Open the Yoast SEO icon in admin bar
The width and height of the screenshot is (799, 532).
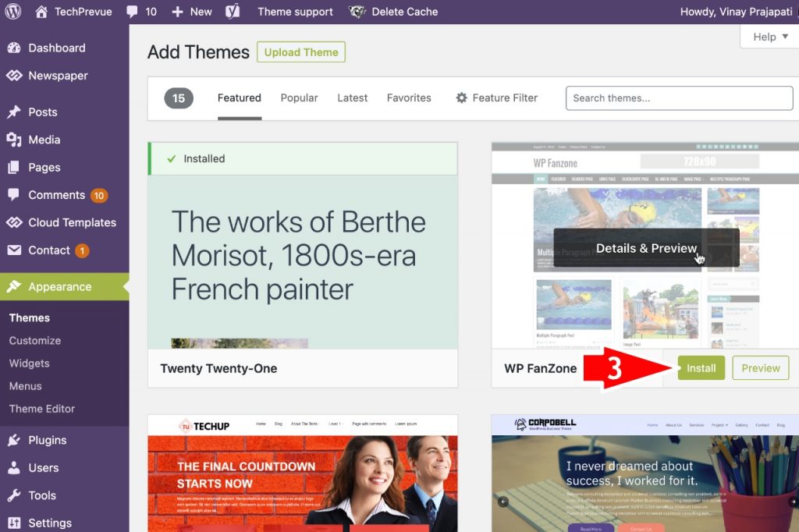tap(233, 11)
